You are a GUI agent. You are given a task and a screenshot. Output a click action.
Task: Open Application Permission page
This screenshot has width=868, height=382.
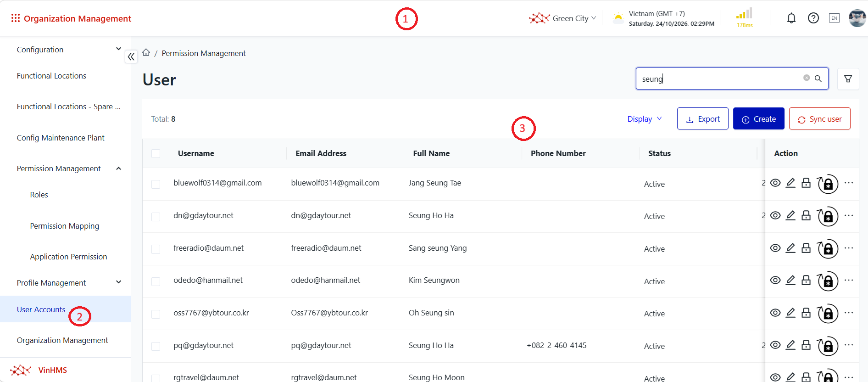point(68,257)
